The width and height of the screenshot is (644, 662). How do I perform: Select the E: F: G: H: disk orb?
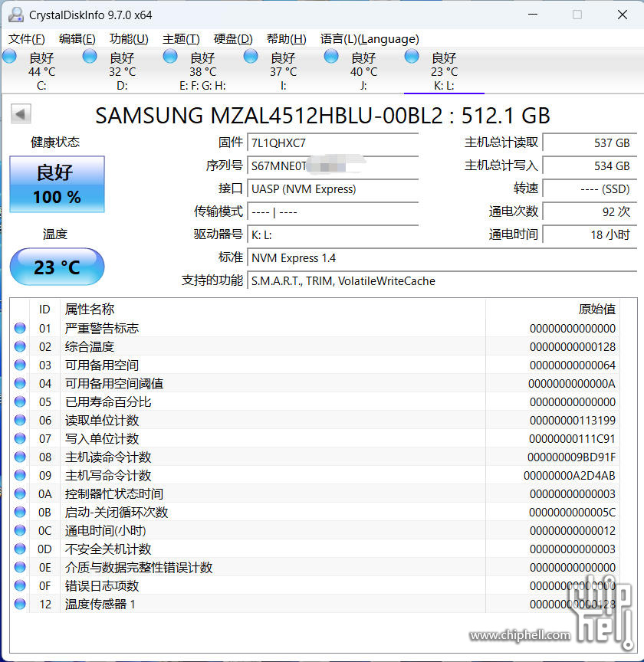point(171,56)
